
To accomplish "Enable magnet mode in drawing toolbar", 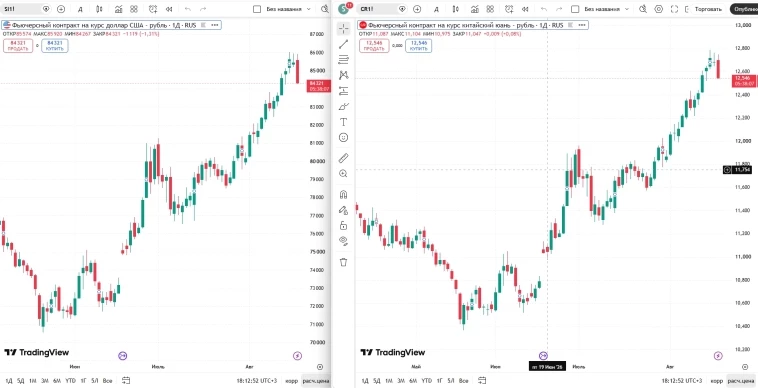I will [344, 195].
